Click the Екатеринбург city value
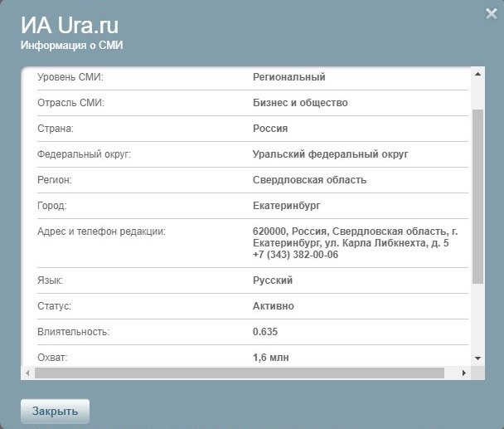This screenshot has height=429, width=504. [x=286, y=206]
